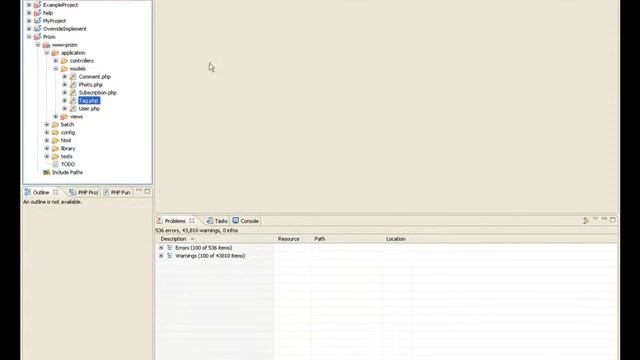Expand the MyProject tree node
640x360 pixels.
click(x=29, y=21)
